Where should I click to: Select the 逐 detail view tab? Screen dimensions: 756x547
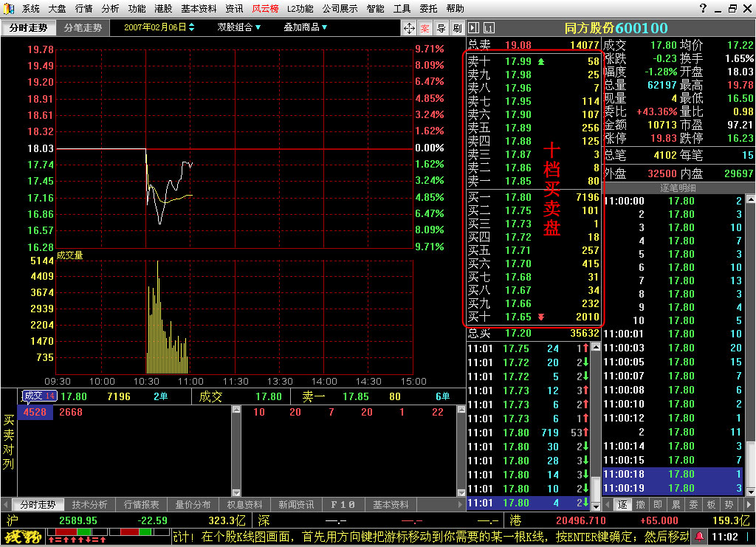[623, 505]
